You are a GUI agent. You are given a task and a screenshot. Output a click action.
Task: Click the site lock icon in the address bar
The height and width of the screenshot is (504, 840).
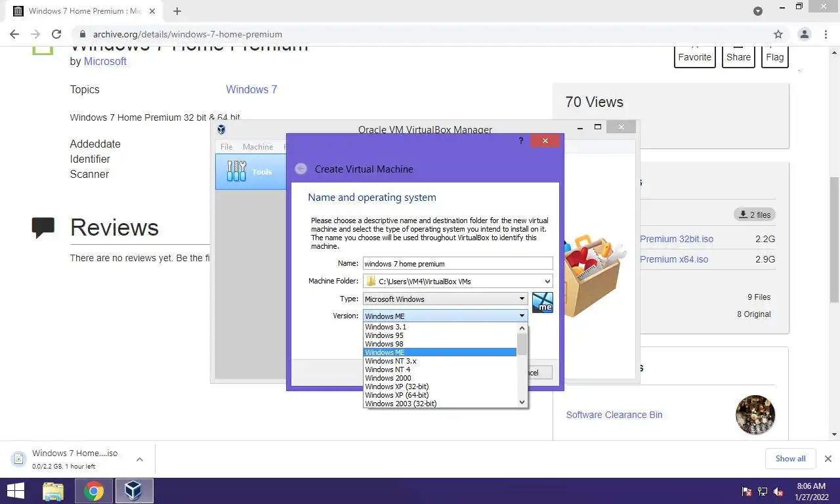click(x=82, y=34)
